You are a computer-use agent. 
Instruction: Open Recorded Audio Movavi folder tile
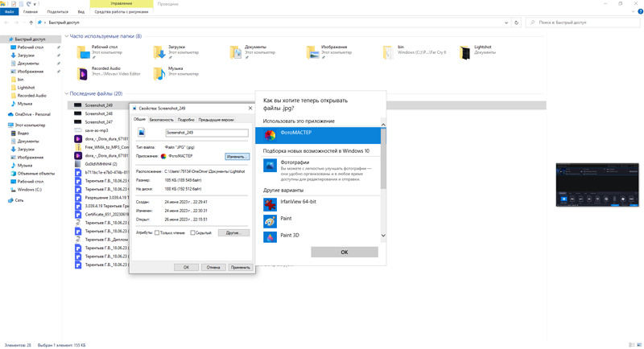(x=109, y=73)
